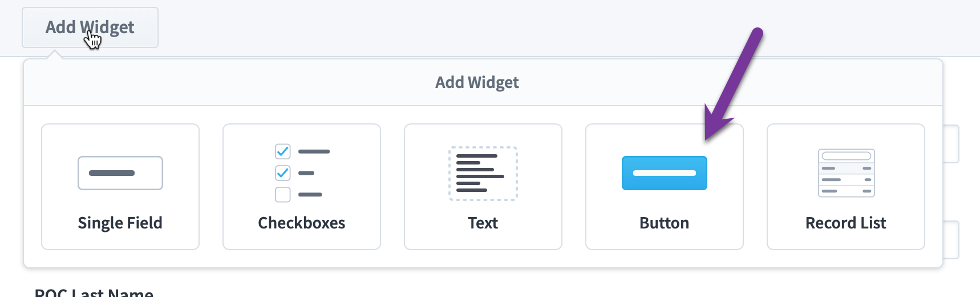Click the Text widget label

click(x=483, y=223)
